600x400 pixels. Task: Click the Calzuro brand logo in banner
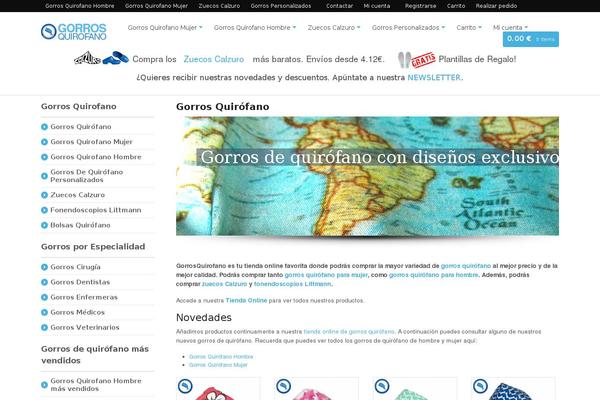click(x=87, y=58)
